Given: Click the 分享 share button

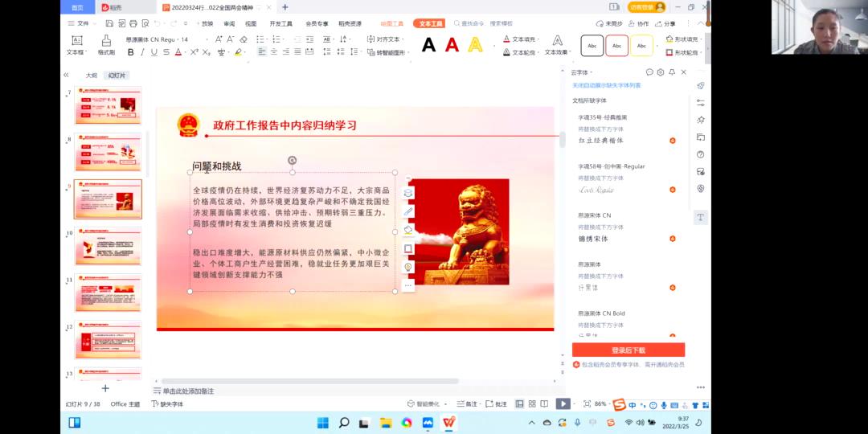Looking at the screenshot, I should (x=665, y=23).
